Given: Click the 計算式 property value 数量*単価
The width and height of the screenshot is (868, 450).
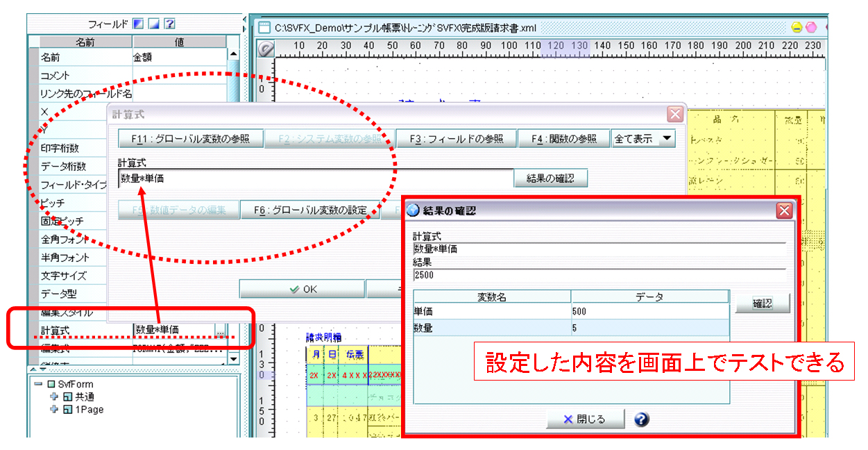Looking at the screenshot, I should click(173, 330).
